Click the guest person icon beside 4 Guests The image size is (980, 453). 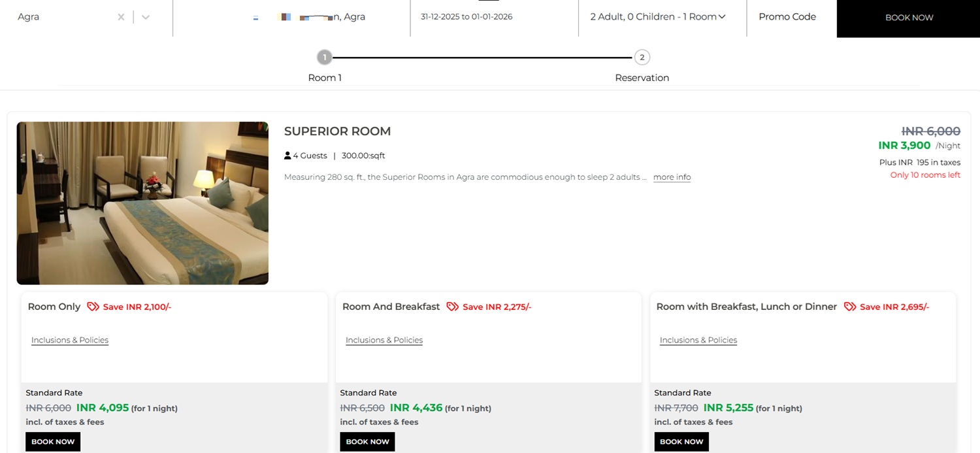(x=287, y=155)
